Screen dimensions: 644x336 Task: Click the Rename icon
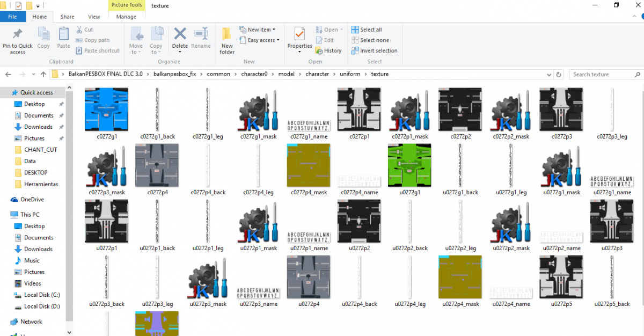point(201,34)
